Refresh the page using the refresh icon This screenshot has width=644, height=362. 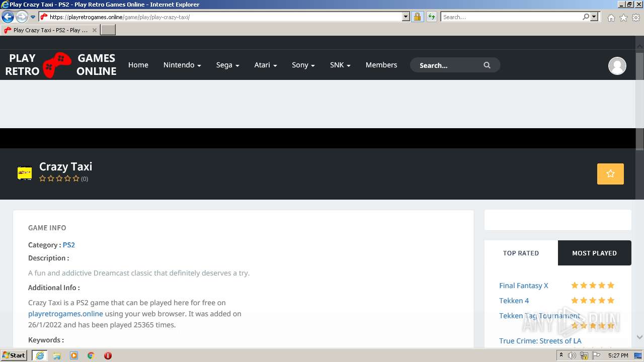click(x=431, y=17)
